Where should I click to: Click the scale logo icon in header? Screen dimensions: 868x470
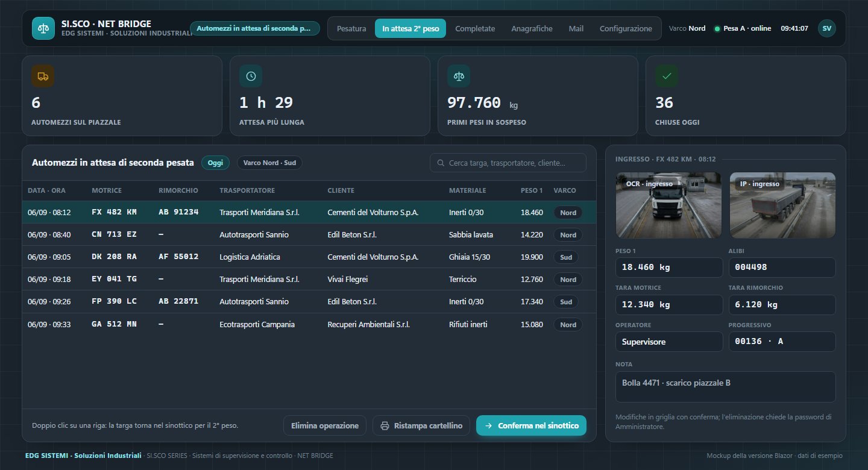click(x=43, y=28)
